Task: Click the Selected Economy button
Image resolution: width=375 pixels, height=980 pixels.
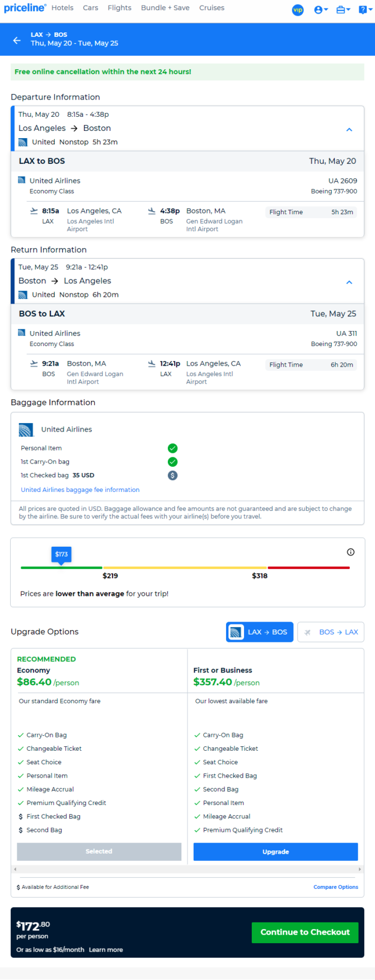Action: coord(99,851)
